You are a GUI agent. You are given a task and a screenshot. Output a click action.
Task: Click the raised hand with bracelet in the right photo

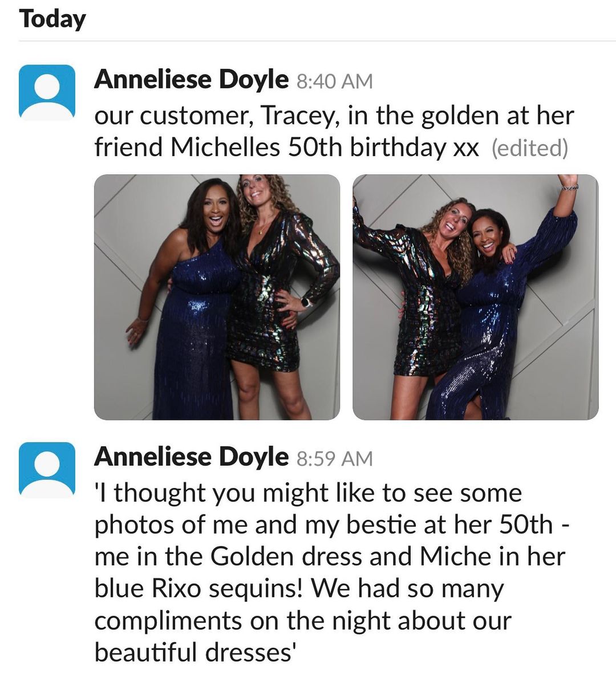point(568,184)
